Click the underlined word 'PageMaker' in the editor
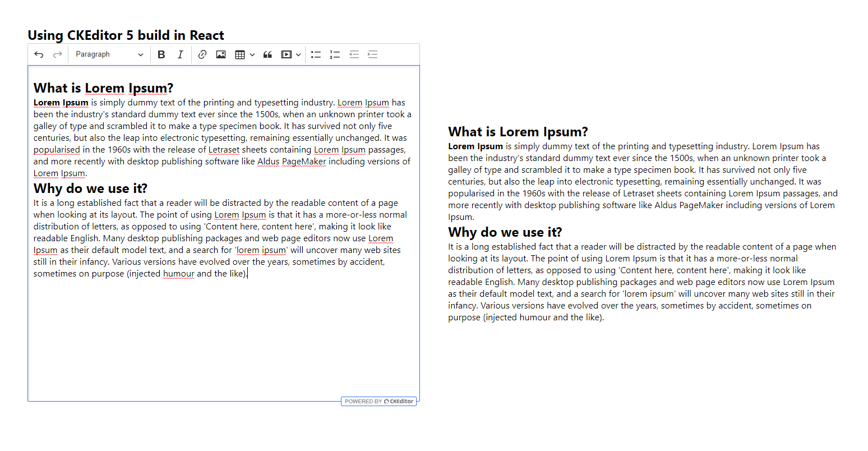868x451 pixels. [304, 162]
